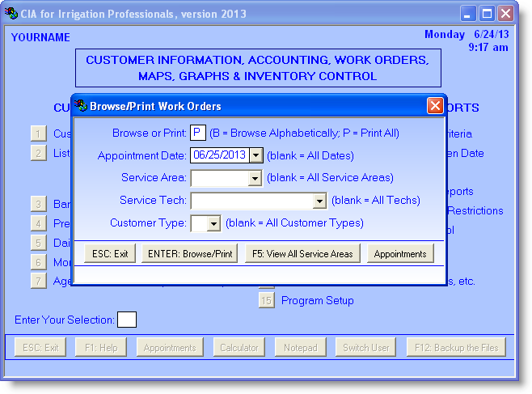Open the Customer Type dropdown
The image size is (532, 394).
213,223
